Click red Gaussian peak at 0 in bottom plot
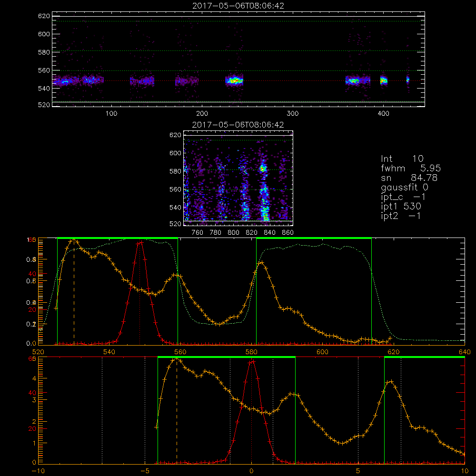This screenshot has height=476, width=476. click(x=251, y=362)
